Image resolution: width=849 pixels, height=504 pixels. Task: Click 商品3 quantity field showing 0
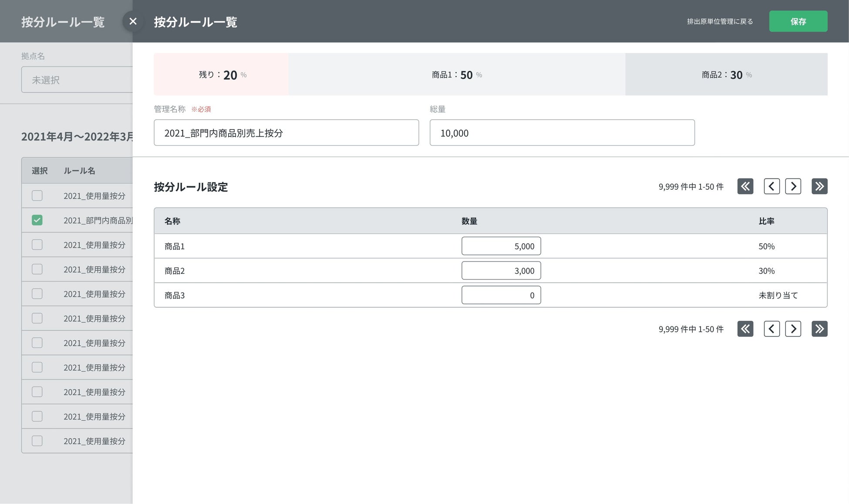point(501,295)
